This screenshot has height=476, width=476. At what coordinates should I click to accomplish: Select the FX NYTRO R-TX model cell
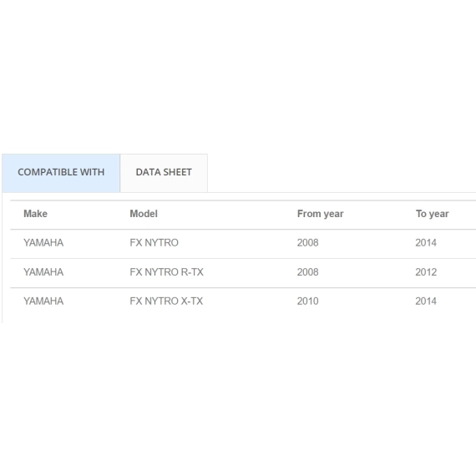(x=167, y=272)
